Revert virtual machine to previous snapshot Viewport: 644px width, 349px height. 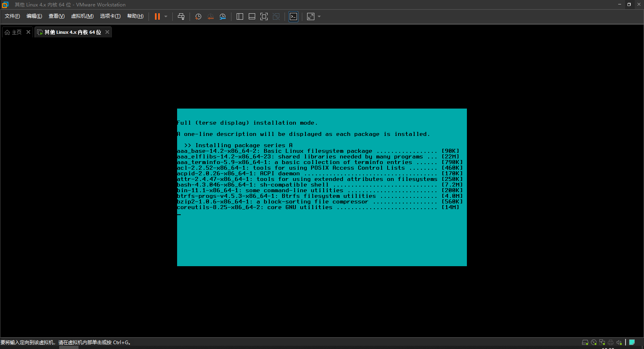[211, 16]
